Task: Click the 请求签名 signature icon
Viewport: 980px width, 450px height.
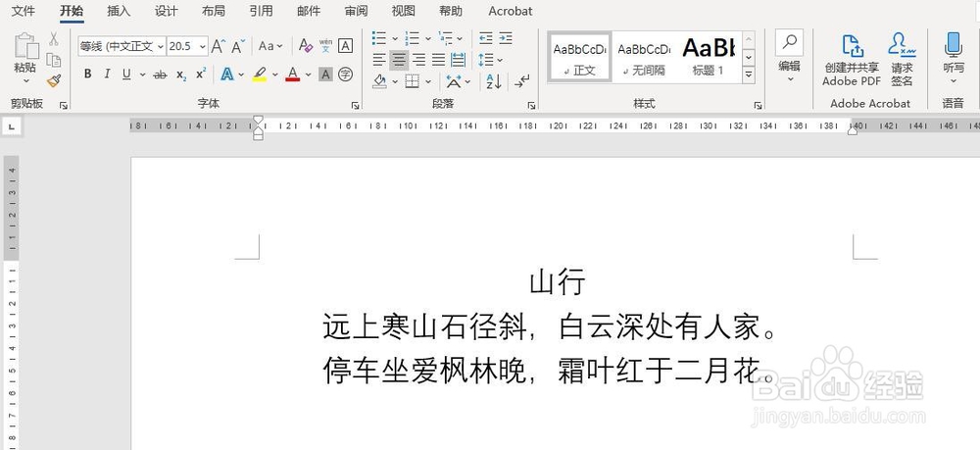Action: point(902,46)
